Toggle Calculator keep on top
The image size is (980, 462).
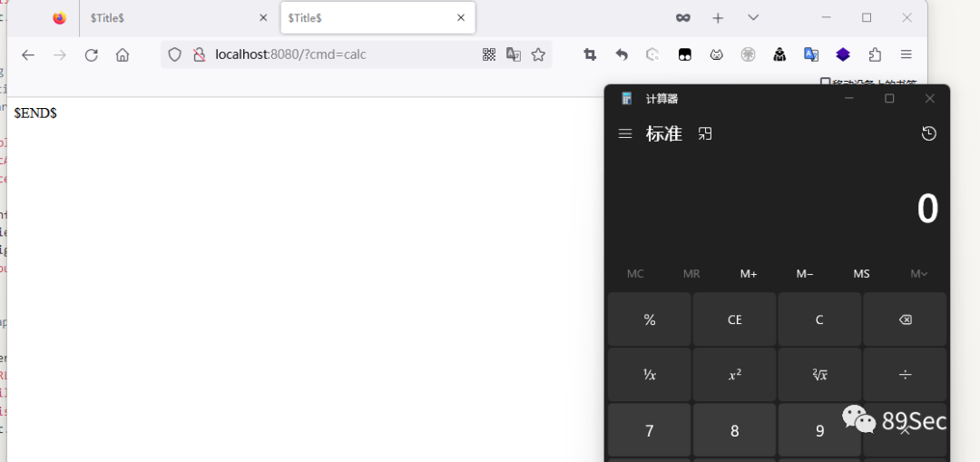click(x=705, y=133)
